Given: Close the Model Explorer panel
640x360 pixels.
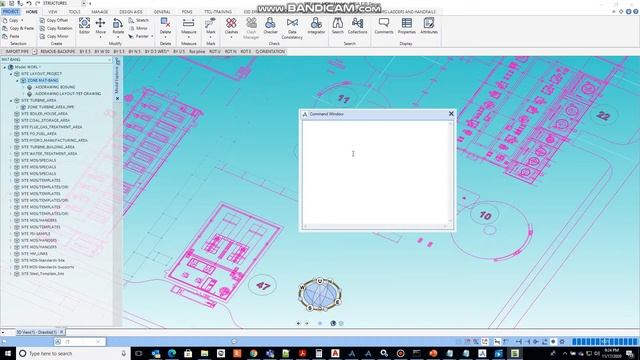Looking at the screenshot, I should coord(118,99).
